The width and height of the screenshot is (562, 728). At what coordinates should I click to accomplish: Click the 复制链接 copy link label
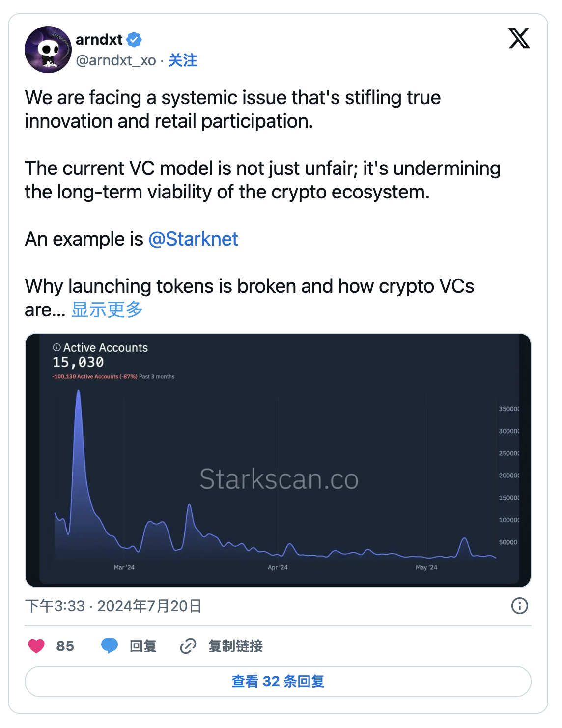(x=235, y=646)
